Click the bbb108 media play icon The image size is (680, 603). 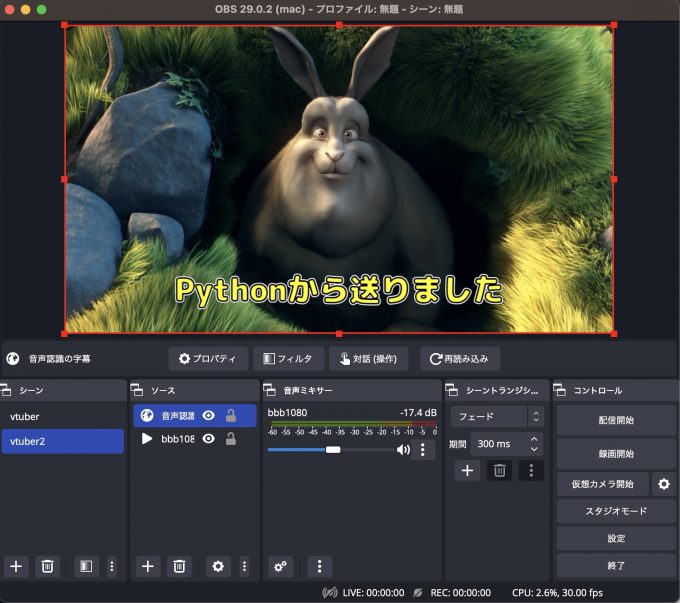tap(147, 439)
